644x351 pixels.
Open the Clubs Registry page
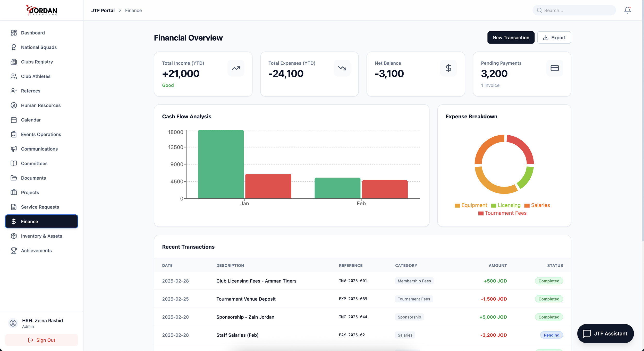tap(37, 62)
